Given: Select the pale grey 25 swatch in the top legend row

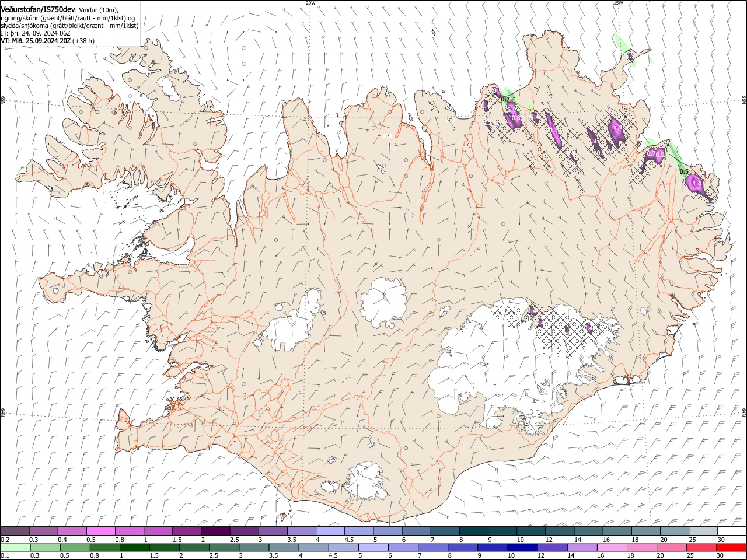Looking at the screenshot, I should point(703,531).
